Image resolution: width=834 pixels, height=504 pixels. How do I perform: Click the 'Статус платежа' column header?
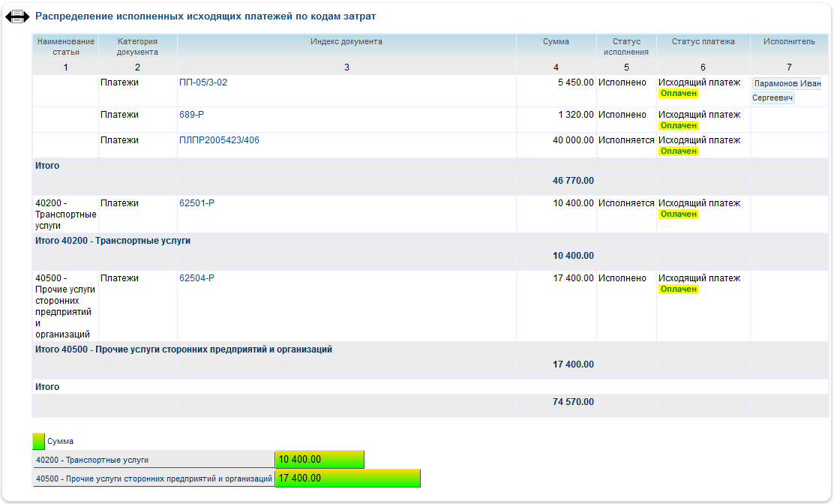coord(703,42)
